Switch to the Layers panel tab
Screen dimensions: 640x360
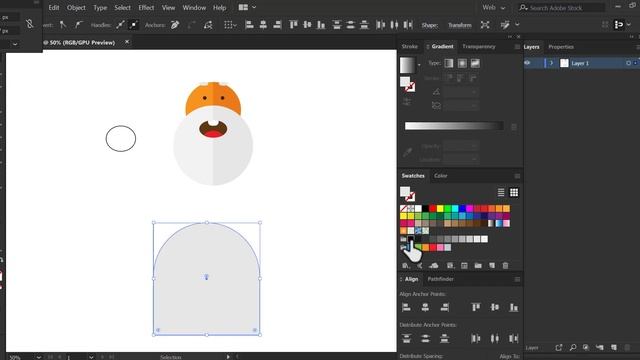pyautogui.click(x=531, y=47)
